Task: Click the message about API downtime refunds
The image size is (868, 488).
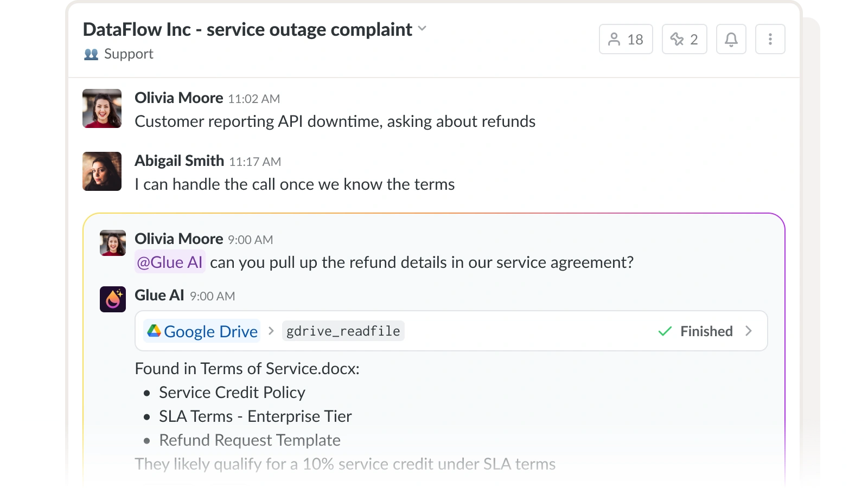Action: point(335,121)
